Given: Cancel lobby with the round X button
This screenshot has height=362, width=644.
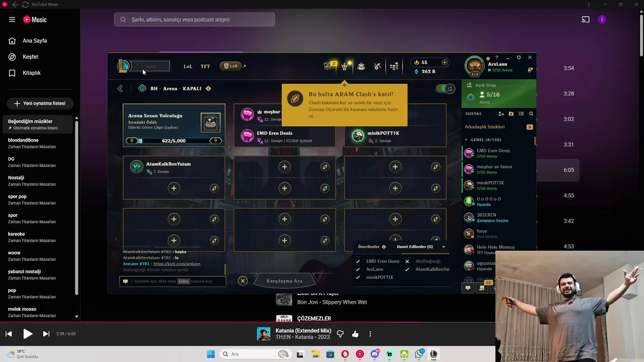Looking at the screenshot, I should pyautogui.click(x=243, y=281).
